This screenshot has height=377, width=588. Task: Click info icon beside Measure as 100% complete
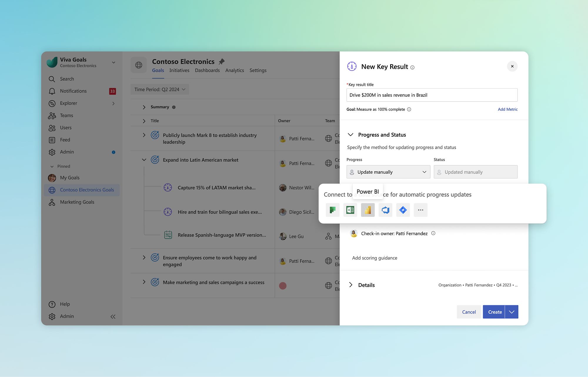pos(409,109)
